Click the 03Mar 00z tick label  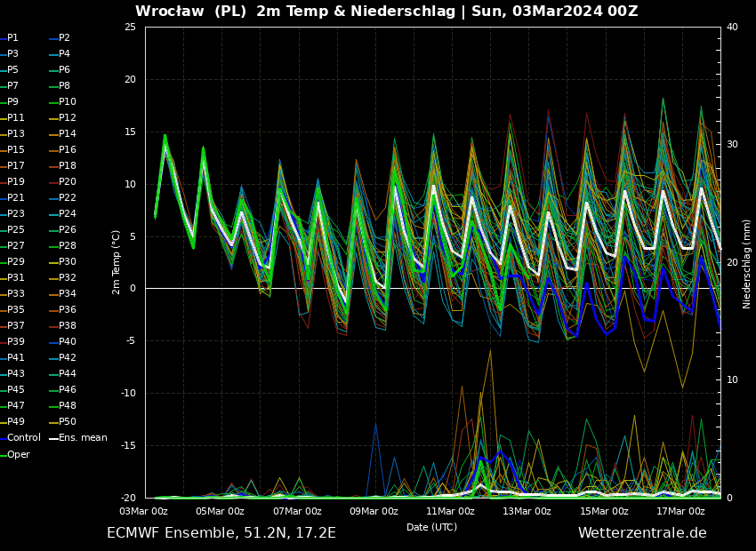point(144,512)
